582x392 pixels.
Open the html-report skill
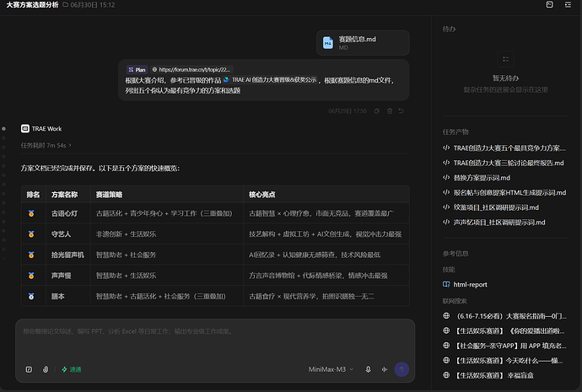(x=465, y=284)
